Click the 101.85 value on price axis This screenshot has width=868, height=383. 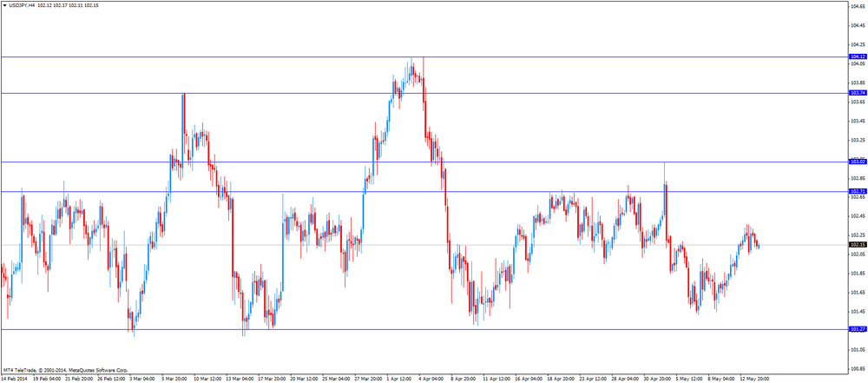pyautogui.click(x=858, y=274)
